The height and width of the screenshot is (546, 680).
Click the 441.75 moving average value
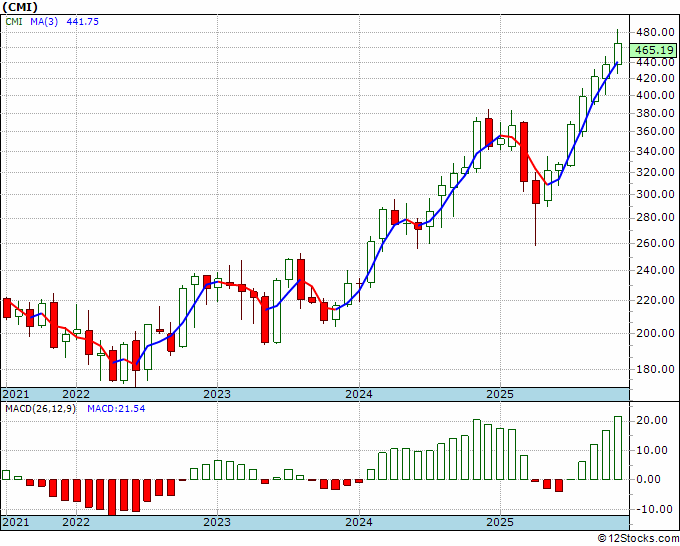pos(82,21)
